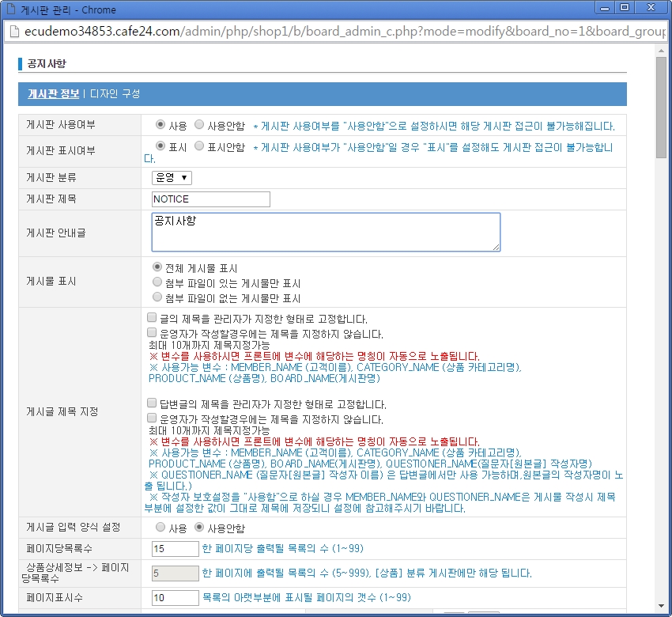Image resolution: width=672 pixels, height=617 pixels.
Task: Select 첨부 파일이 있는 게시물만 표시
Action: point(157,282)
